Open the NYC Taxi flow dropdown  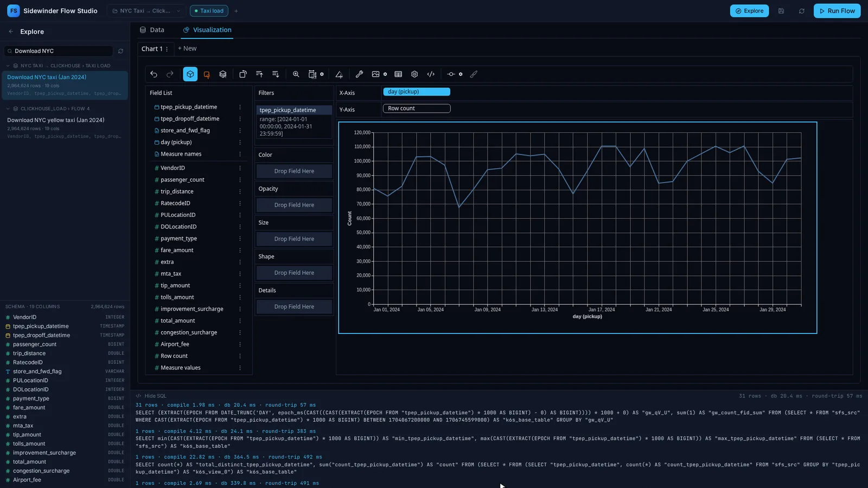click(146, 11)
